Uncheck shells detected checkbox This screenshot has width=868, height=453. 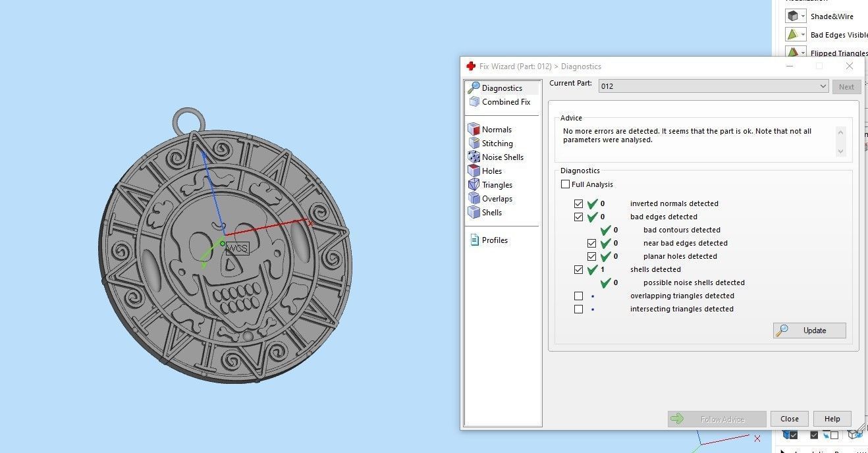pyautogui.click(x=578, y=269)
